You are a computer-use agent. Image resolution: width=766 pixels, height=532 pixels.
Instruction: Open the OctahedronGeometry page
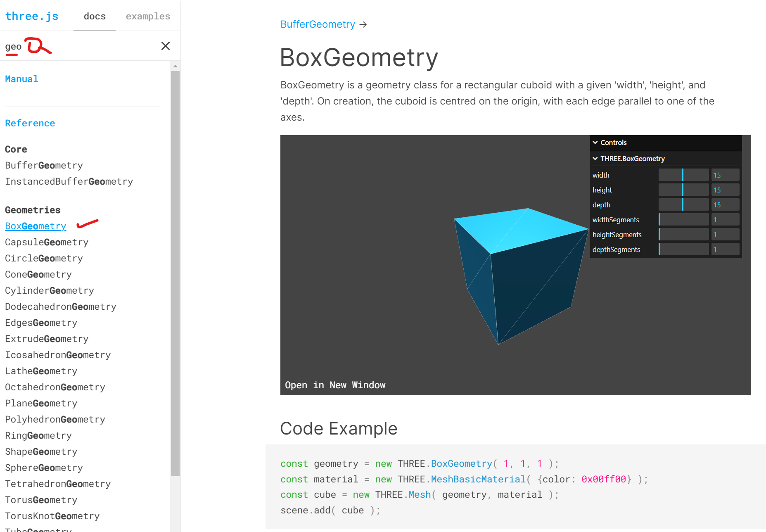55,387
